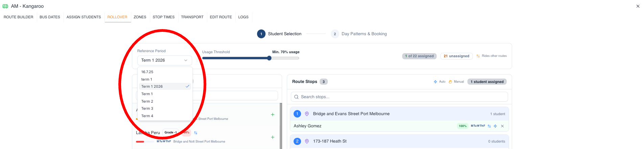
Task: Switch to the Bus Dates tab
Action: [x=50, y=17]
